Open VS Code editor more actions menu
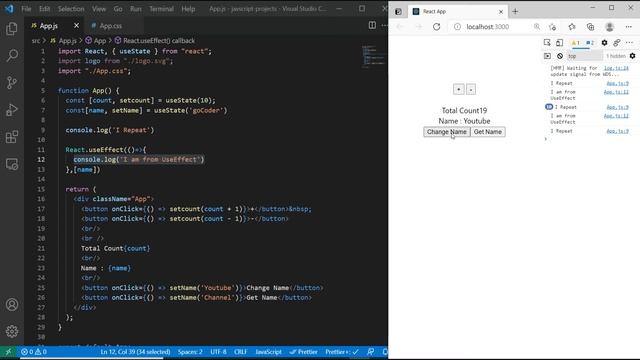 [384, 25]
